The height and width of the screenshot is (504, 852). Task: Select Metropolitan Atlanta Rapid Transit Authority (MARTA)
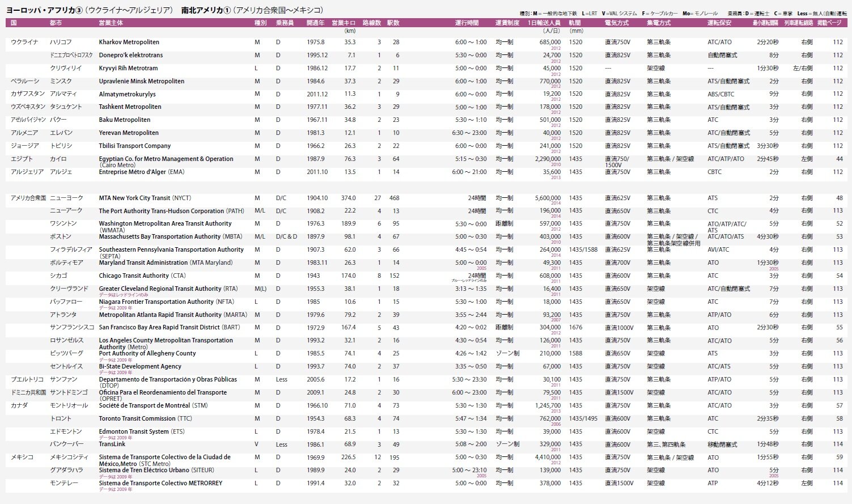point(173,315)
